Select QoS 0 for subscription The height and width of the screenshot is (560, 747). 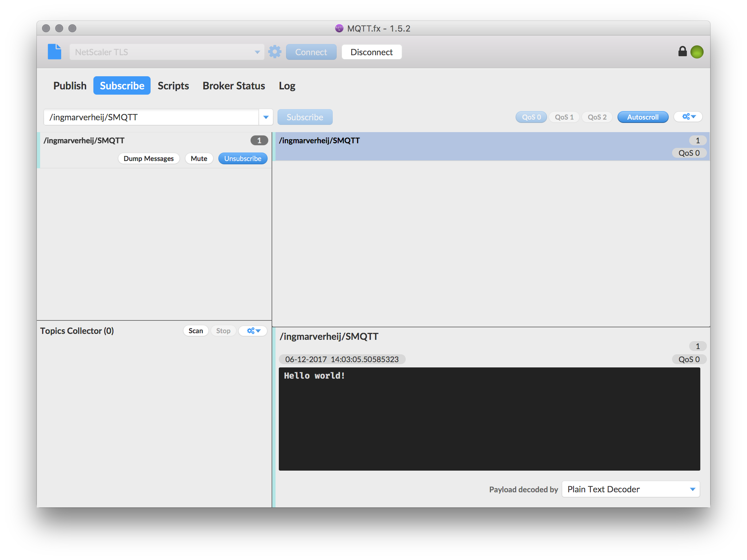[531, 117]
